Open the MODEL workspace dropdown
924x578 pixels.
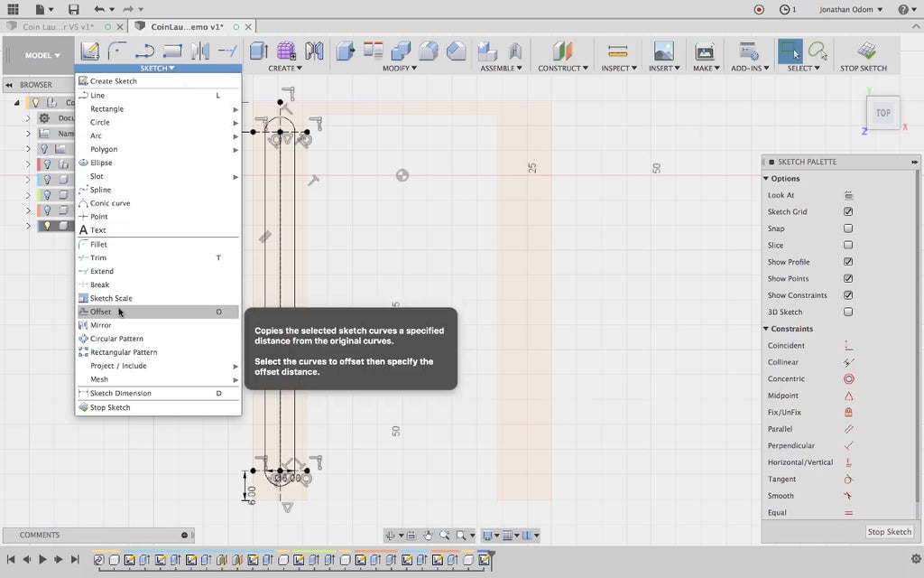[x=42, y=55]
